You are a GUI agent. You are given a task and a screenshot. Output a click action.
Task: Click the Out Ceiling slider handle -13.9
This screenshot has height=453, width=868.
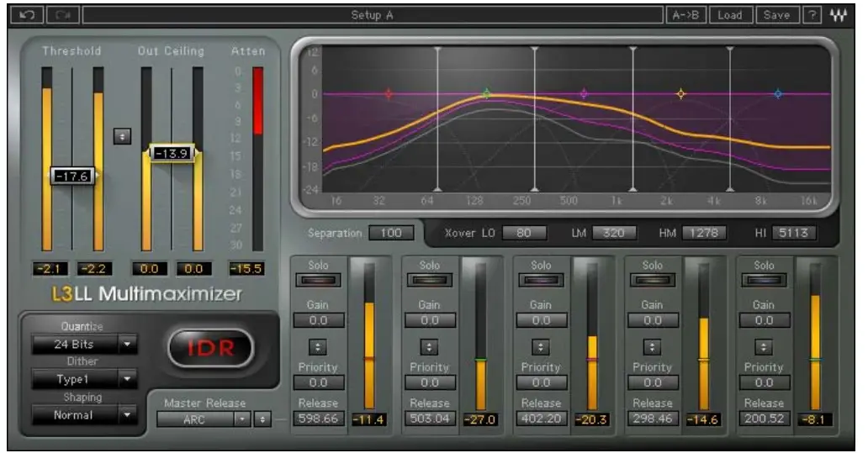point(172,153)
